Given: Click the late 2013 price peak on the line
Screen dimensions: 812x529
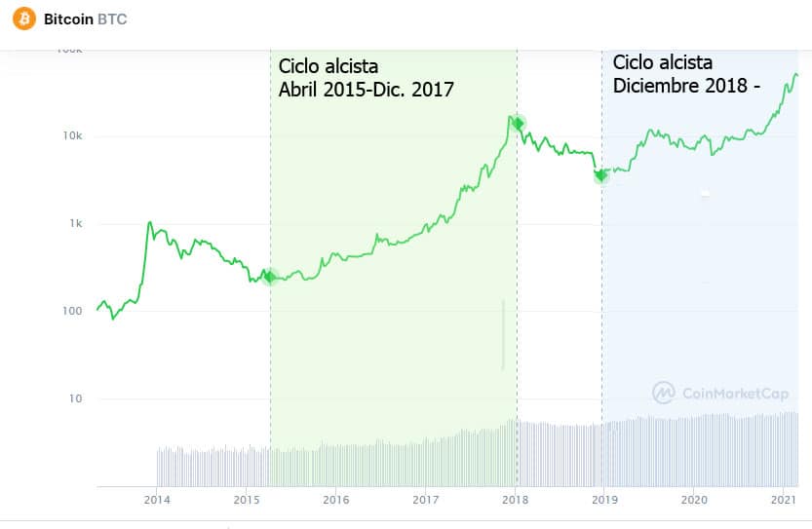Looking at the screenshot, I should click(150, 222).
